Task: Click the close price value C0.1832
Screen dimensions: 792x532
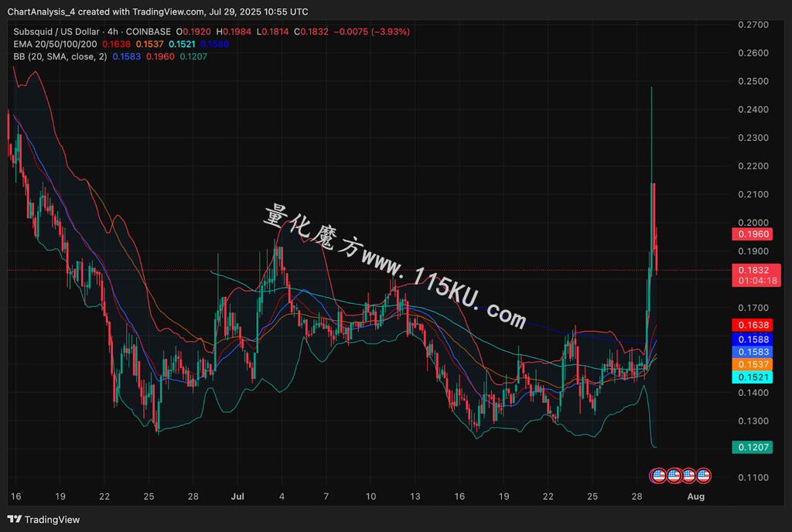Action: [x=311, y=32]
